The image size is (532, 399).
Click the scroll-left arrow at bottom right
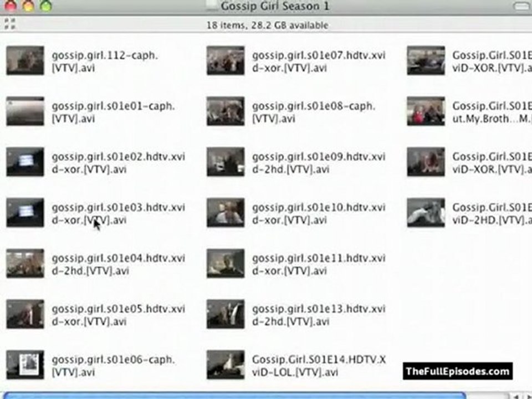click(516, 396)
